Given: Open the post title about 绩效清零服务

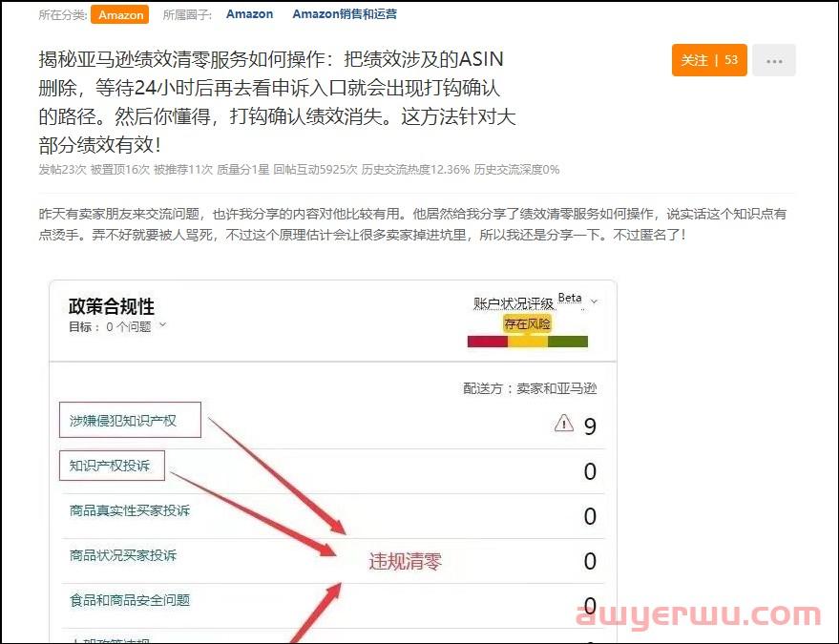Looking at the screenshot, I should tap(277, 102).
